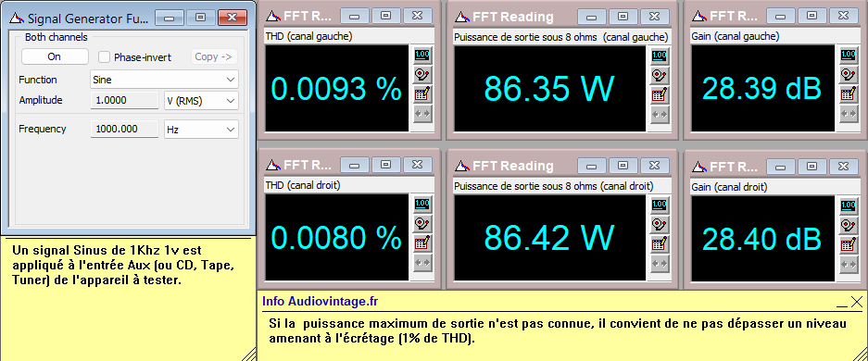This screenshot has width=868, height=361.
Task: Select the 1.00 display format icon for Gain canal droit
Action: 848,205
